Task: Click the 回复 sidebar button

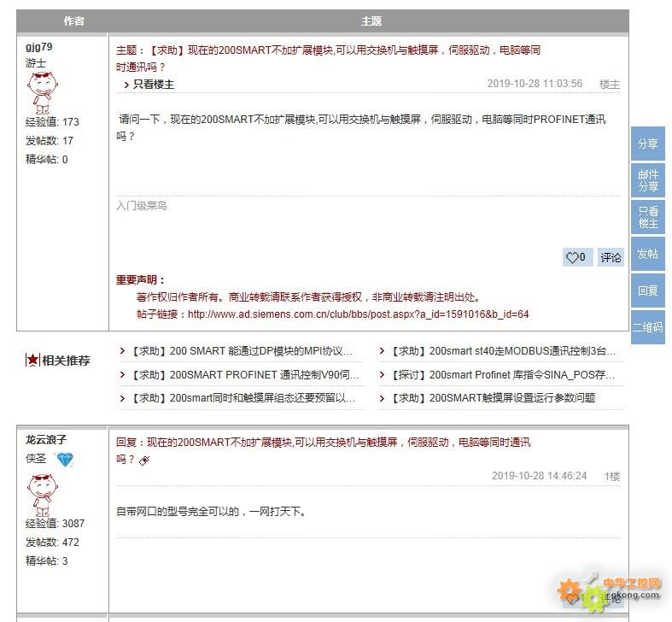Action: 647,290
